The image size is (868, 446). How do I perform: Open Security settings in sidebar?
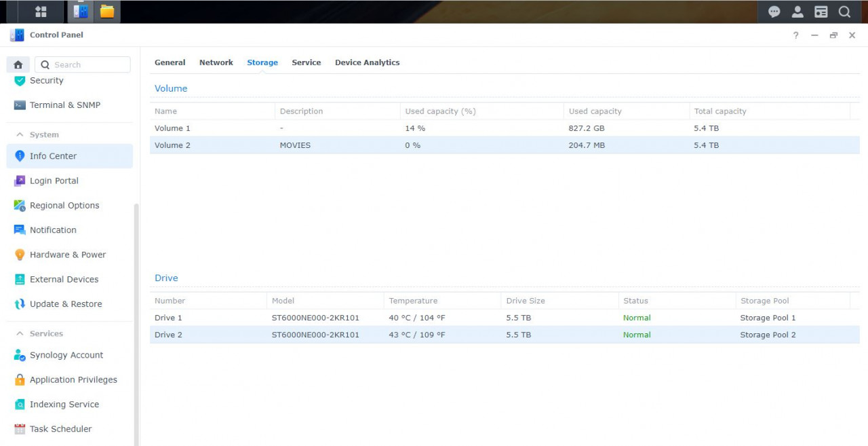[47, 80]
